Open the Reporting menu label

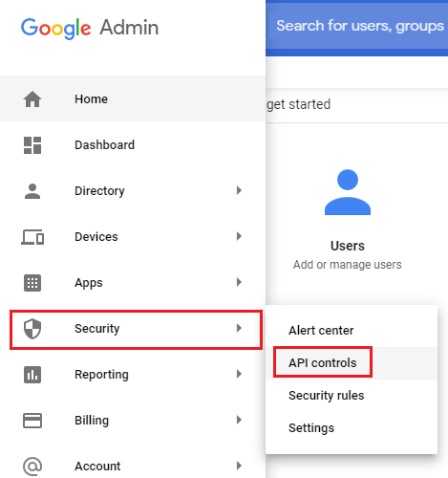point(101,375)
